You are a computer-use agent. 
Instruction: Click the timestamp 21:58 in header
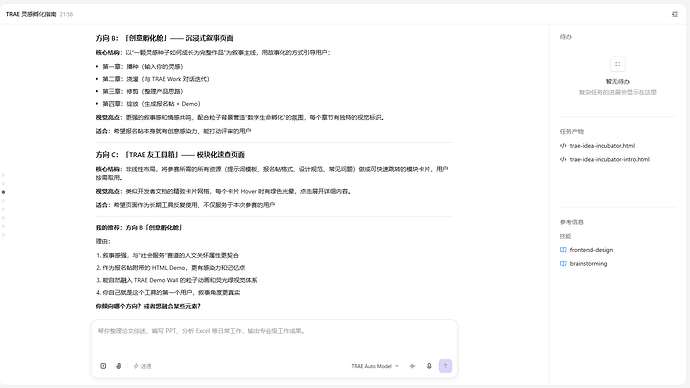point(66,14)
